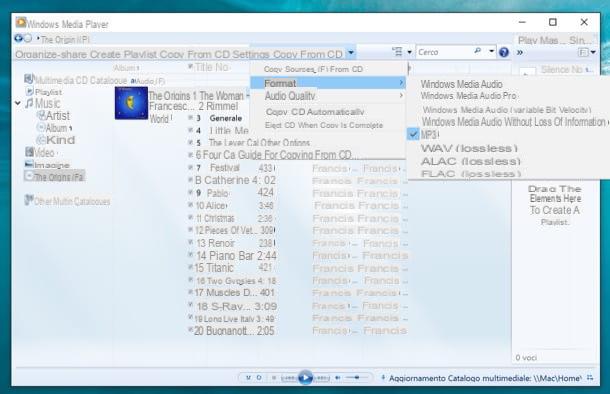Open Help with the blue question icon
This screenshot has height=394, width=610.
[504, 52]
